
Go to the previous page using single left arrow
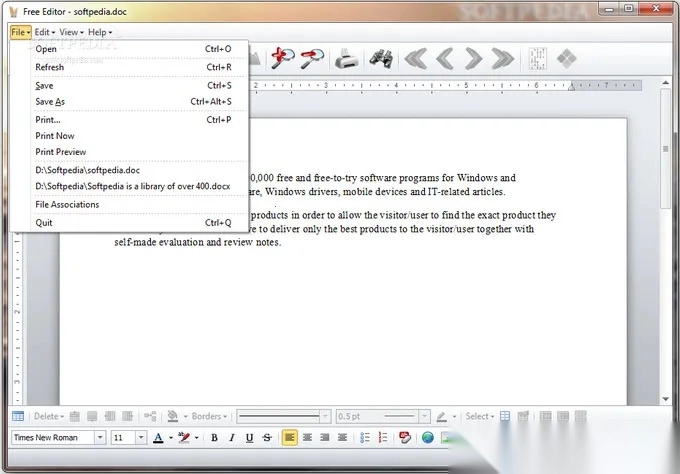pos(445,59)
